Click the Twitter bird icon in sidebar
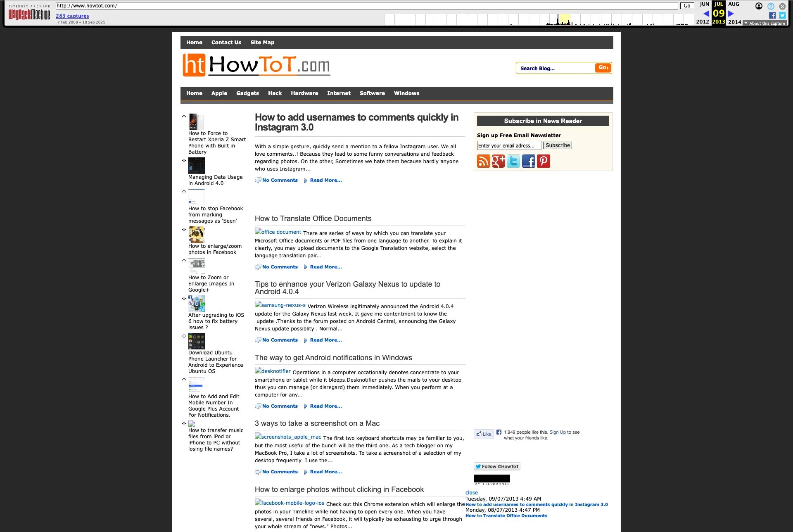The image size is (793, 532). coord(513,161)
